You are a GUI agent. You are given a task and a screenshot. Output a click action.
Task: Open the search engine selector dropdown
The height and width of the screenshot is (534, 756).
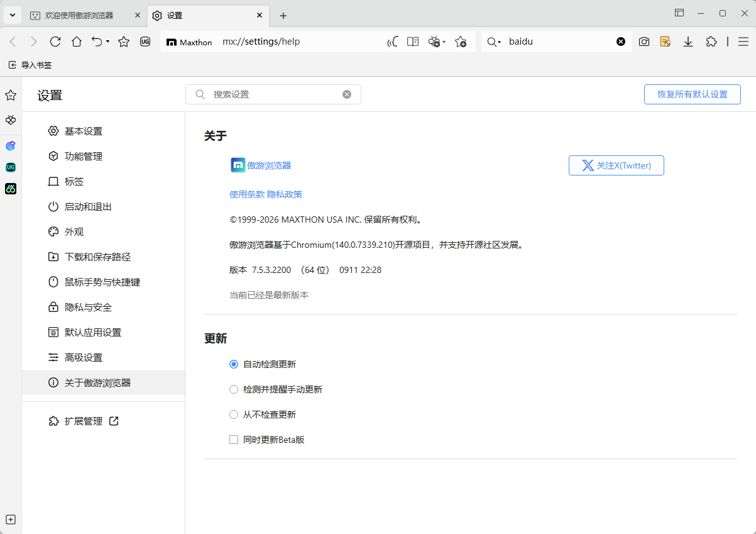pos(494,42)
